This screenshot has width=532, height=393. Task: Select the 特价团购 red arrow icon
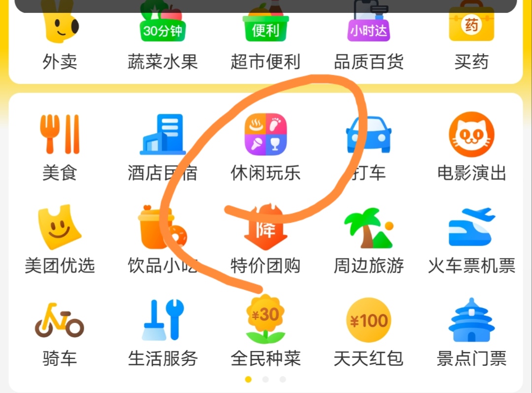pos(266,227)
